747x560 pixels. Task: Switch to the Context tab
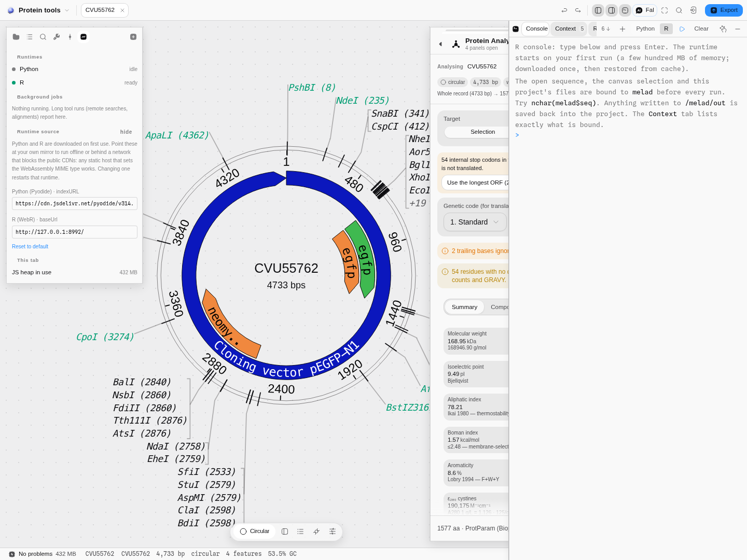tap(569, 29)
